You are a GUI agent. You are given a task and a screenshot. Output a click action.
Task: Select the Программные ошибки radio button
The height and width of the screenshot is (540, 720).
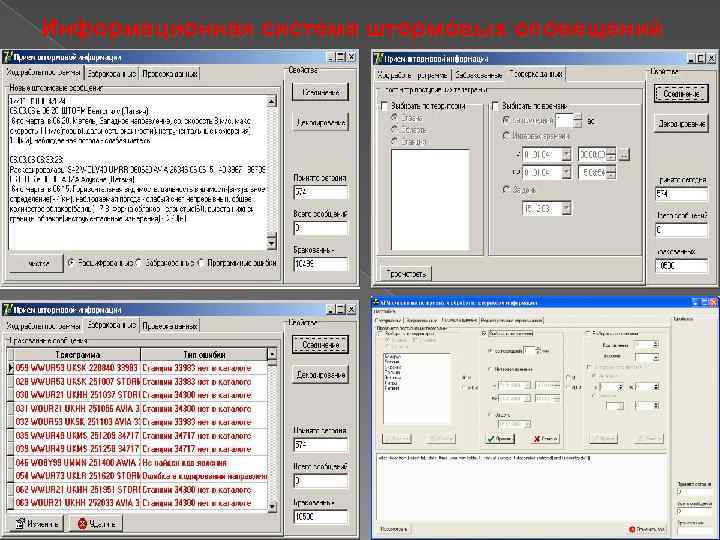pos(201,263)
